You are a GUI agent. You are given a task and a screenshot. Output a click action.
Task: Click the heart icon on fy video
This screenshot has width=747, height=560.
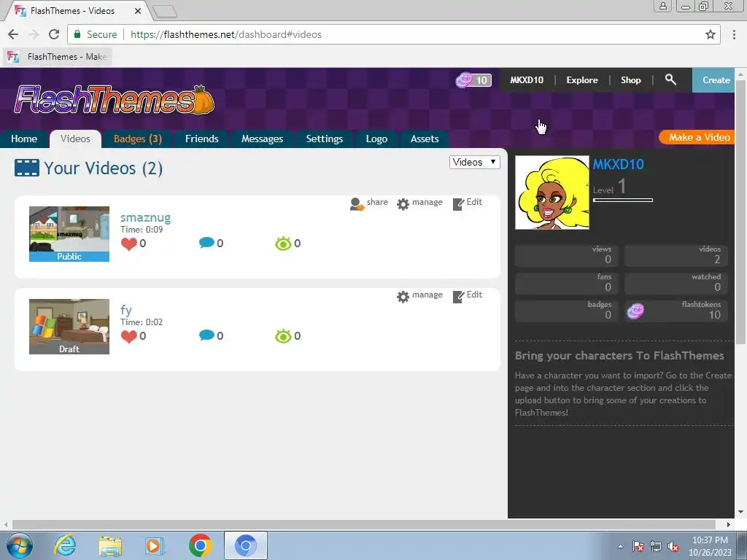click(128, 337)
